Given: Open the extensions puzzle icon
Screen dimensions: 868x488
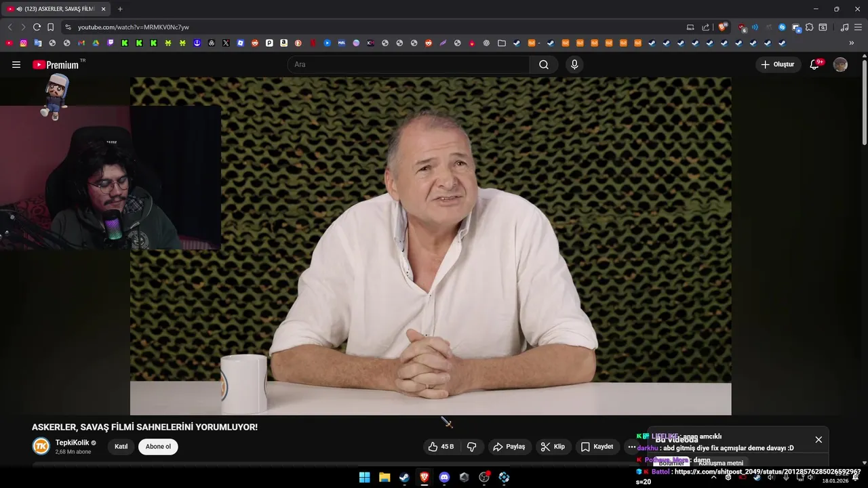Looking at the screenshot, I should pos(809,27).
